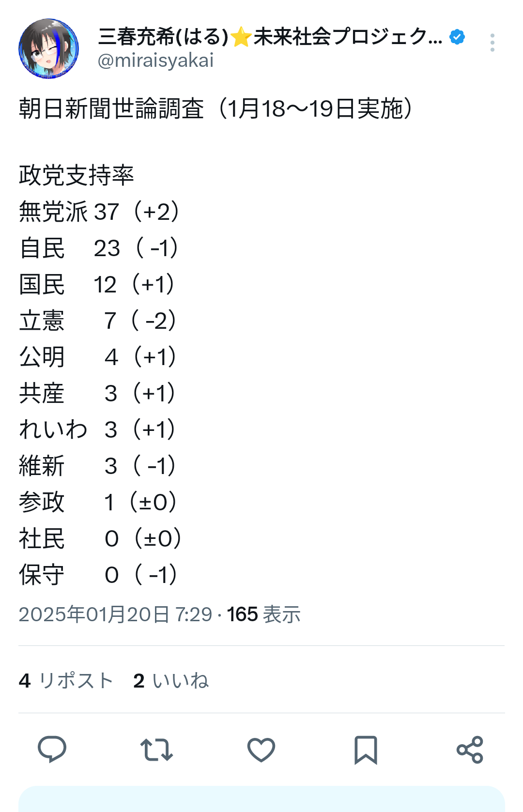Screen dimensions: 523x812
Task: Open the three-dot more options menu
Action: [492, 43]
